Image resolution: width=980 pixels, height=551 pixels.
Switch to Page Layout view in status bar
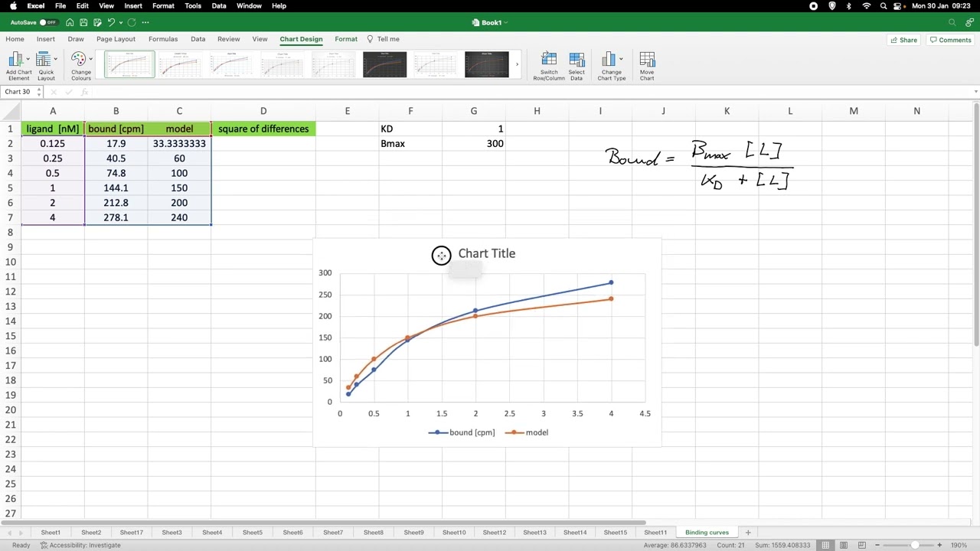[x=844, y=545]
